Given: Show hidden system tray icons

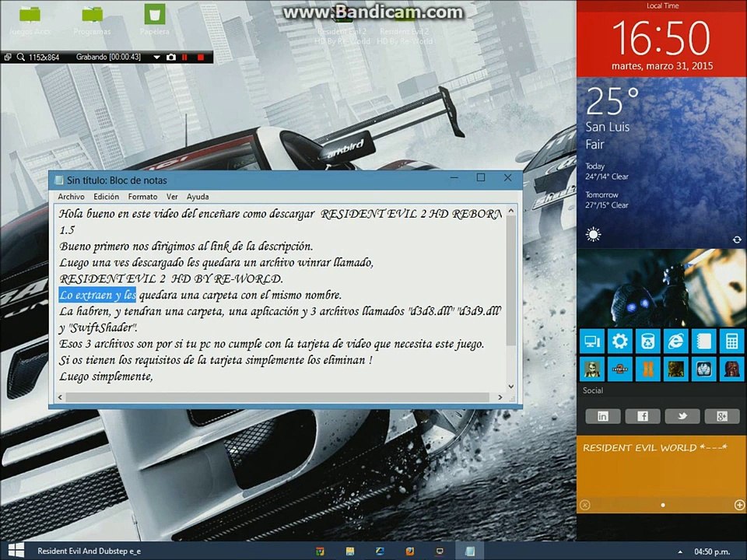Looking at the screenshot, I should [x=680, y=552].
